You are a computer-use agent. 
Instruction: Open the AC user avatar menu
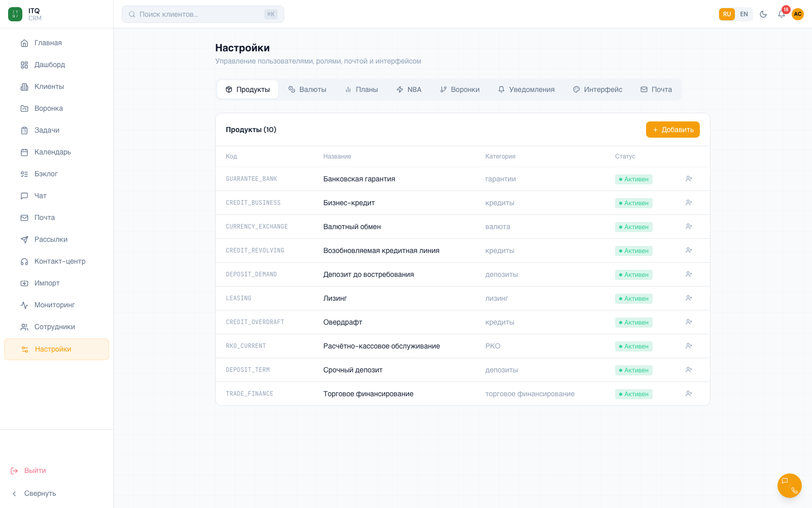point(798,14)
